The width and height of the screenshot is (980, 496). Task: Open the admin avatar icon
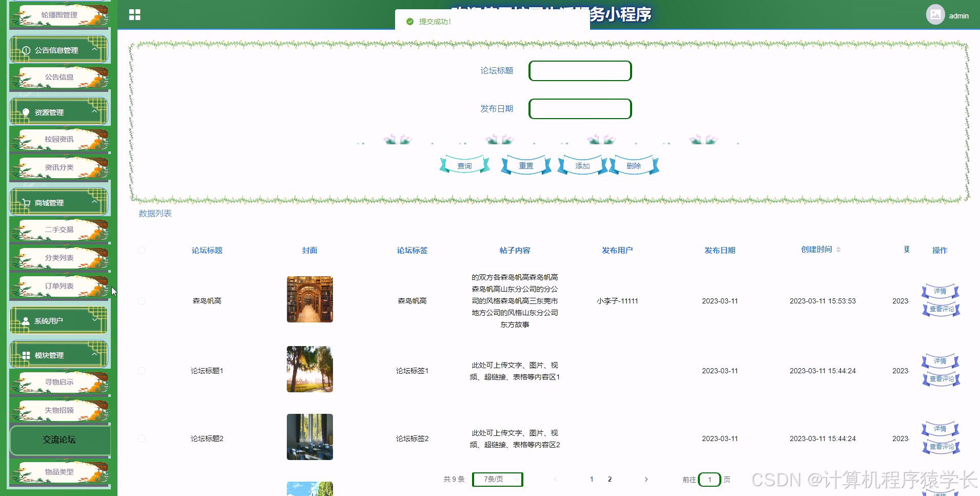tap(935, 14)
